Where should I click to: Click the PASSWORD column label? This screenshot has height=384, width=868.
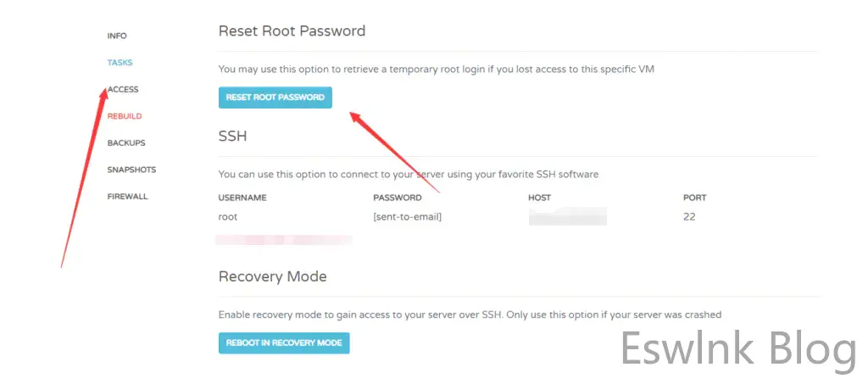click(397, 198)
